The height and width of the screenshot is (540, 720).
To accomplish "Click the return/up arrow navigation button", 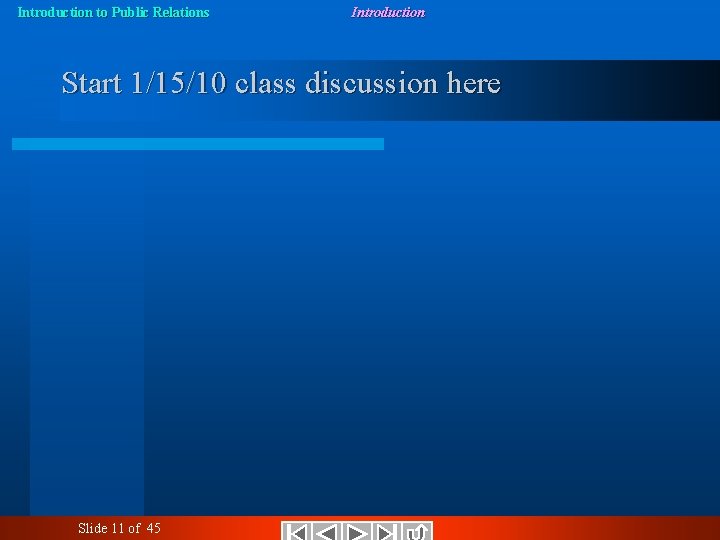I will click(x=417, y=531).
